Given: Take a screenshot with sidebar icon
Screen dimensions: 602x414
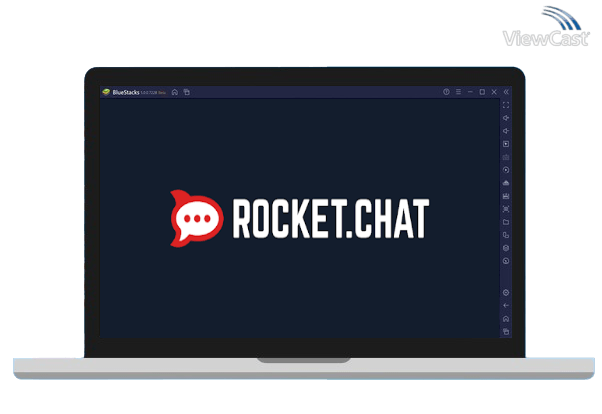Looking at the screenshot, I should (506, 209).
